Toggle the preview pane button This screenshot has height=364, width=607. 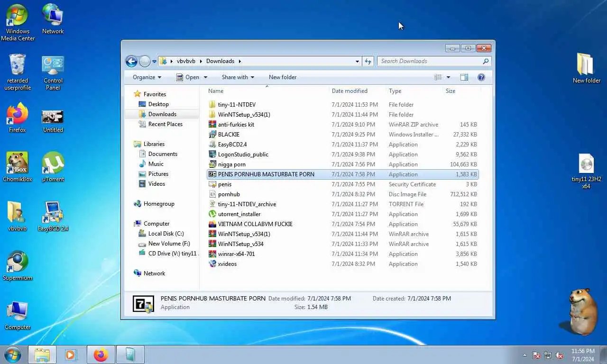(464, 77)
